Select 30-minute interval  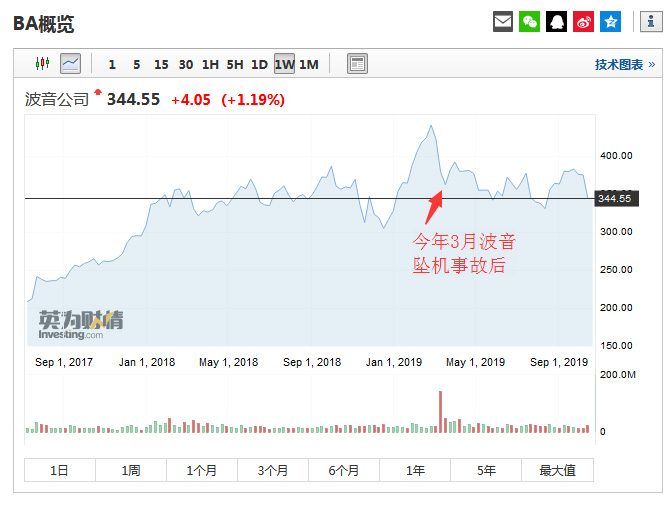185,65
